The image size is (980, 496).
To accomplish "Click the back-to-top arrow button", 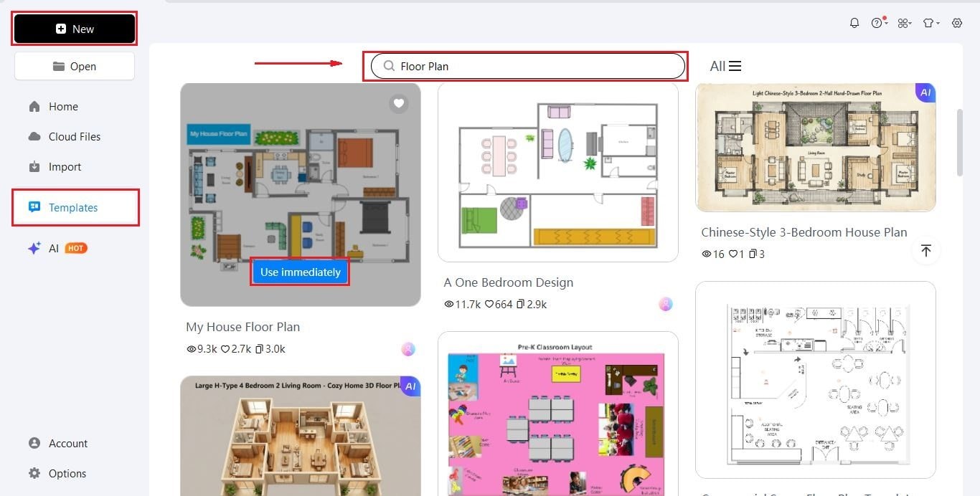I will [x=926, y=251].
